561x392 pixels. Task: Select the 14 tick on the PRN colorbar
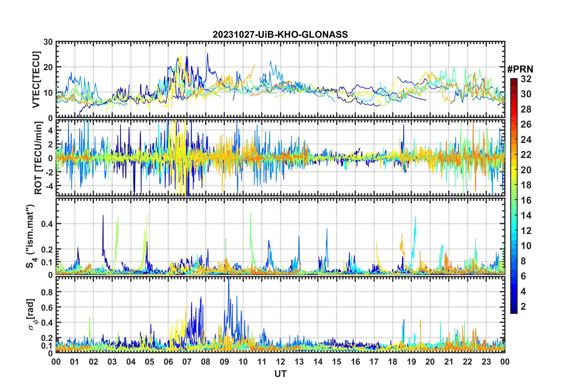tap(526, 215)
